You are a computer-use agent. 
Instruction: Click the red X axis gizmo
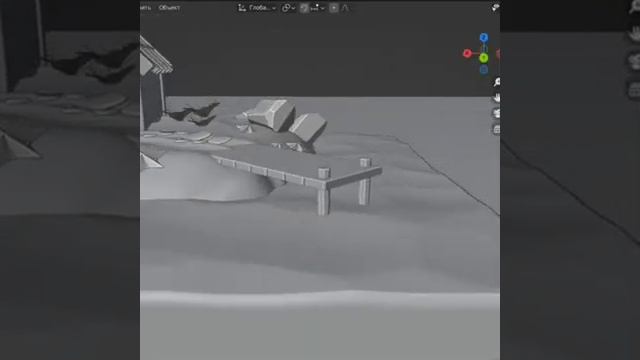[x=467, y=53]
